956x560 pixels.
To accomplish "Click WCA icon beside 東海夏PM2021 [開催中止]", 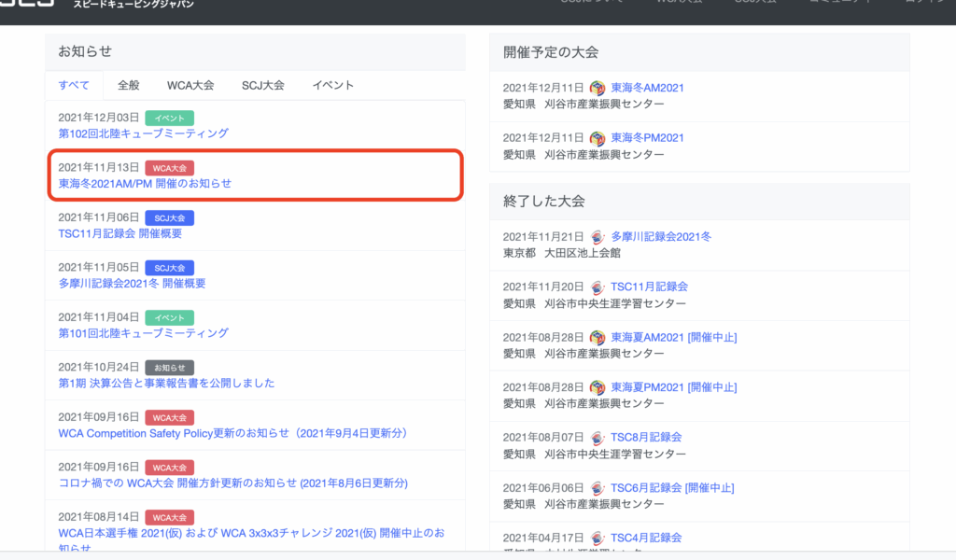I will pyautogui.click(x=597, y=387).
